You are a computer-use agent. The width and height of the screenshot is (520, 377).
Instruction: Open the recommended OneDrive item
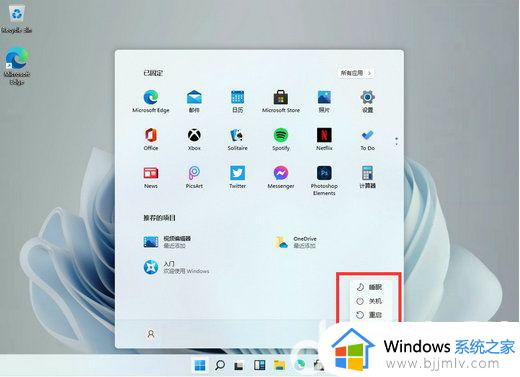coord(296,242)
